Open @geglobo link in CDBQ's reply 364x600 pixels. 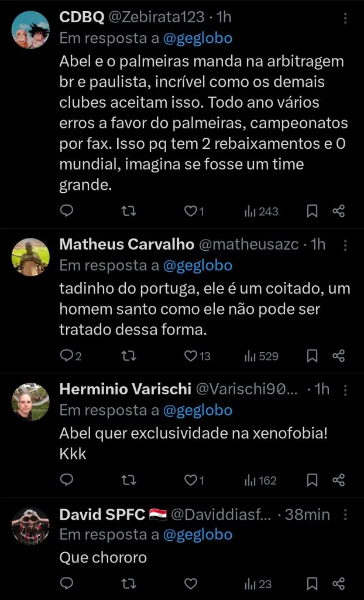pyautogui.click(x=197, y=39)
